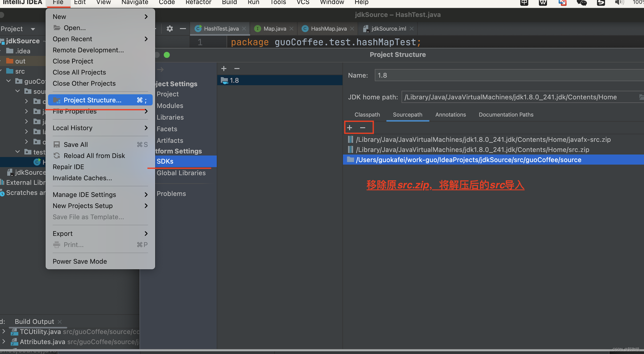Open Facets in Project Settings
This screenshot has width=644, height=354.
[x=167, y=129]
